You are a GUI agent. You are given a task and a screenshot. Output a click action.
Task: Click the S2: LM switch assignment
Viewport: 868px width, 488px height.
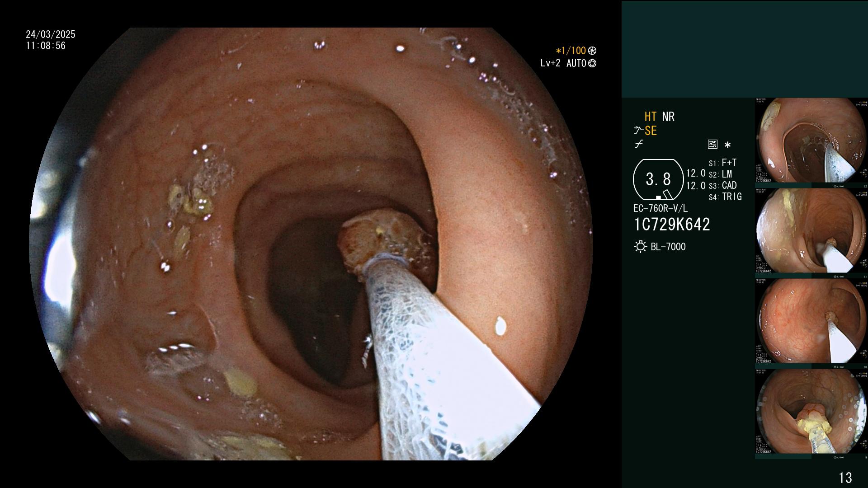tap(721, 174)
